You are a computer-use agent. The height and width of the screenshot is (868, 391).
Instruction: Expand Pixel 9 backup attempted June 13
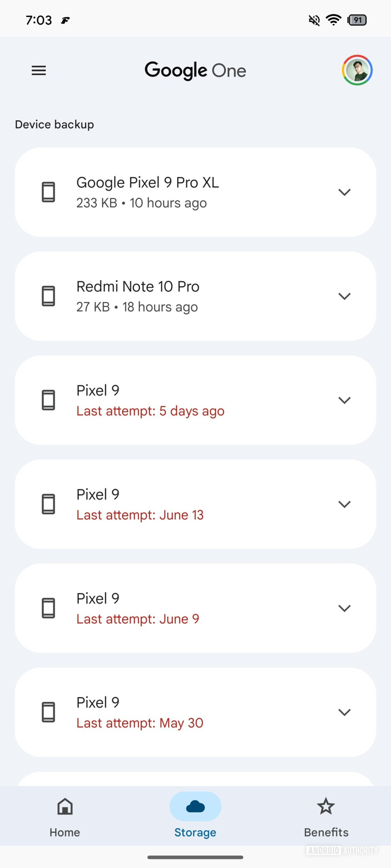[x=344, y=505]
